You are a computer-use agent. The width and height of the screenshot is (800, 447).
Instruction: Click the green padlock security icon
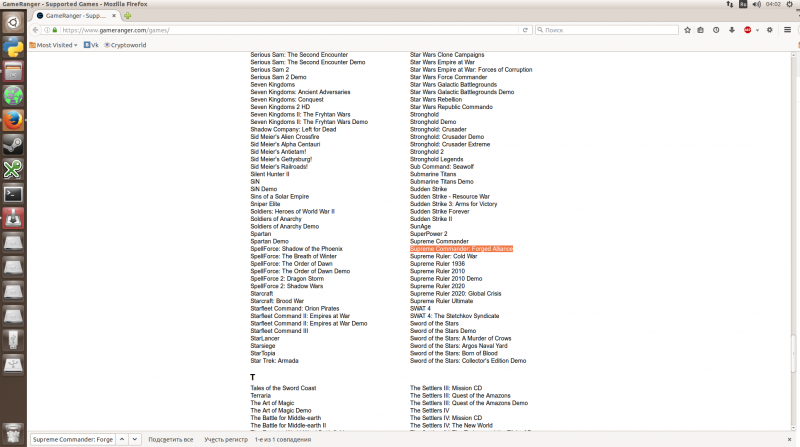coord(55,30)
